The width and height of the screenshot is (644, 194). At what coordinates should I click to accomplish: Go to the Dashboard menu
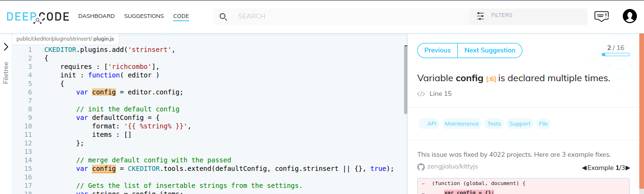coord(97,16)
